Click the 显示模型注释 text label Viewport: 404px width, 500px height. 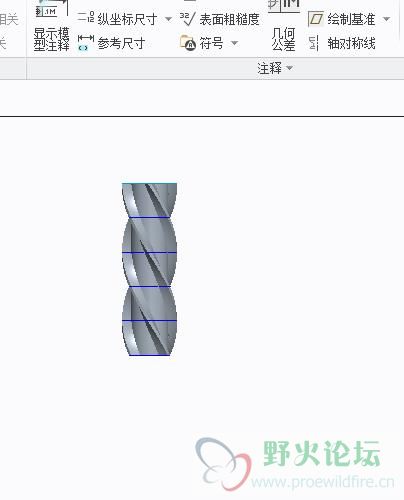click(52, 39)
